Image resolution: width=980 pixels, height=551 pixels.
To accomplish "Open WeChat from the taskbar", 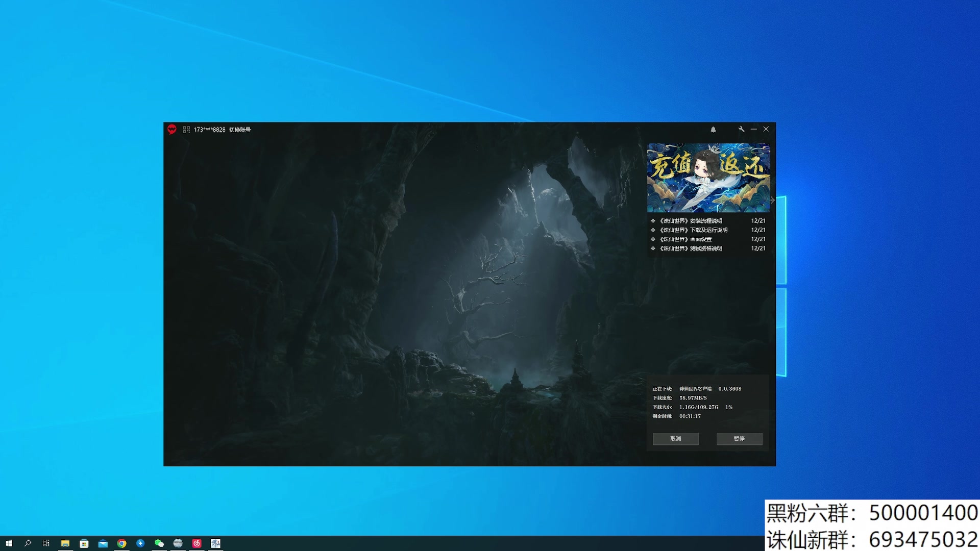I will point(159,543).
